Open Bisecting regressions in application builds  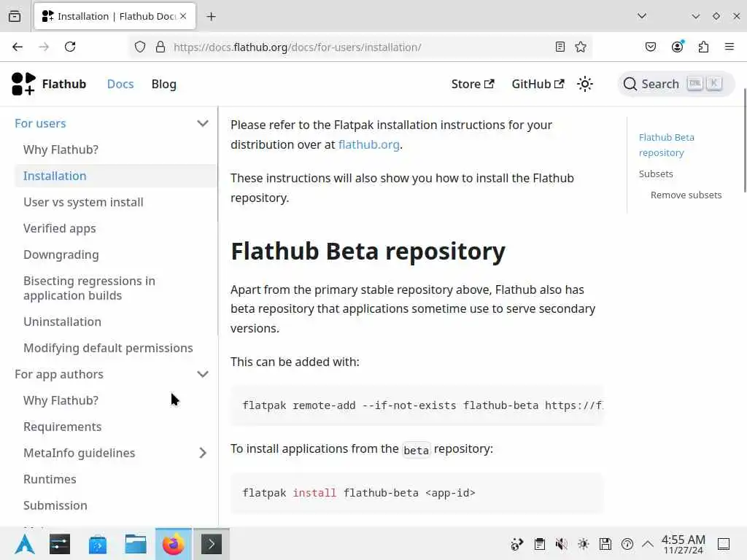click(89, 288)
